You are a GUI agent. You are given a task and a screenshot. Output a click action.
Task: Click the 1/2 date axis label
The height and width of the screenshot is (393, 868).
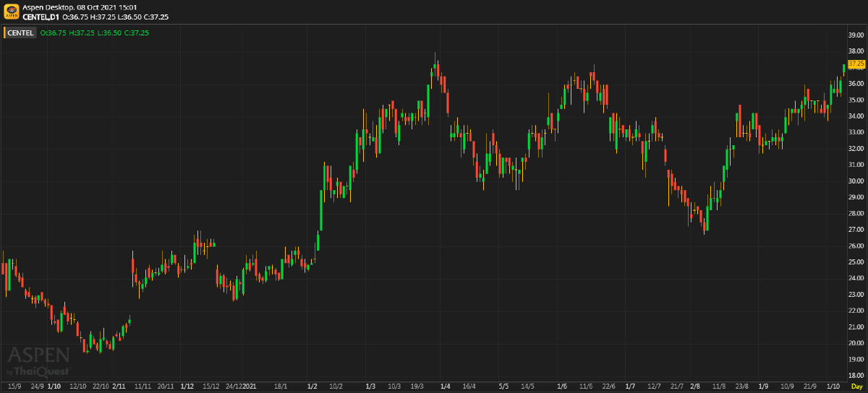pos(312,386)
